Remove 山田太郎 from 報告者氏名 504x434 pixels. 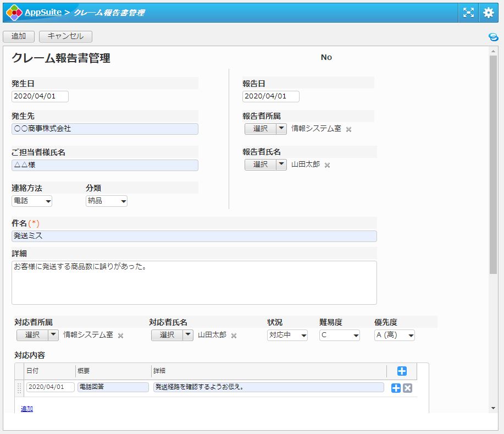tap(327, 165)
